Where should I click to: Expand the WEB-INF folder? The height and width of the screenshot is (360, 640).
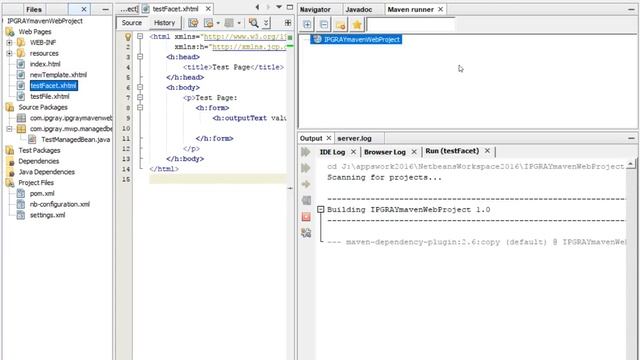[x=9, y=42]
